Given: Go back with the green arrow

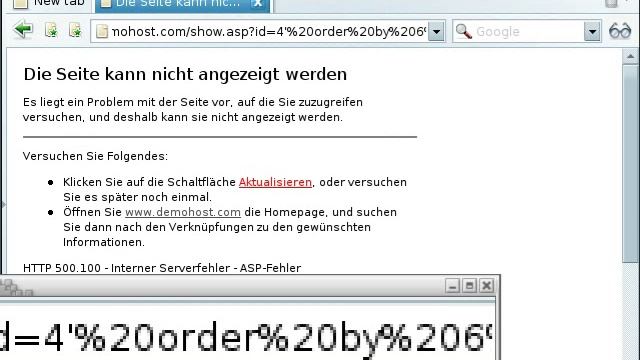Looking at the screenshot, I should point(23,30).
